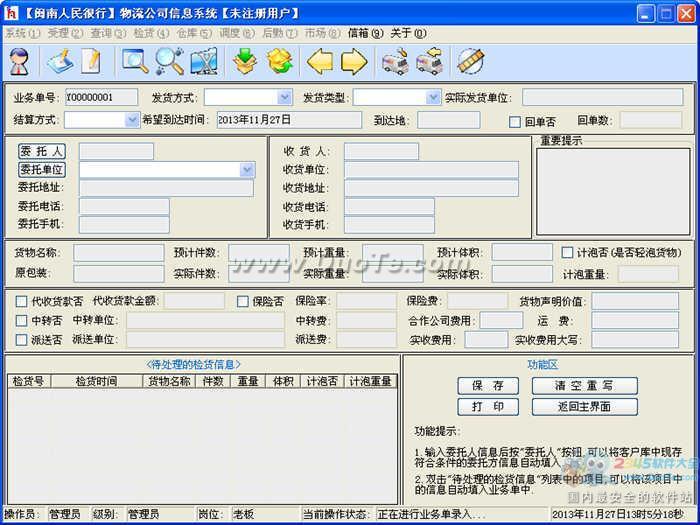
Task: Click the 委托人 button
Action: click(x=42, y=151)
